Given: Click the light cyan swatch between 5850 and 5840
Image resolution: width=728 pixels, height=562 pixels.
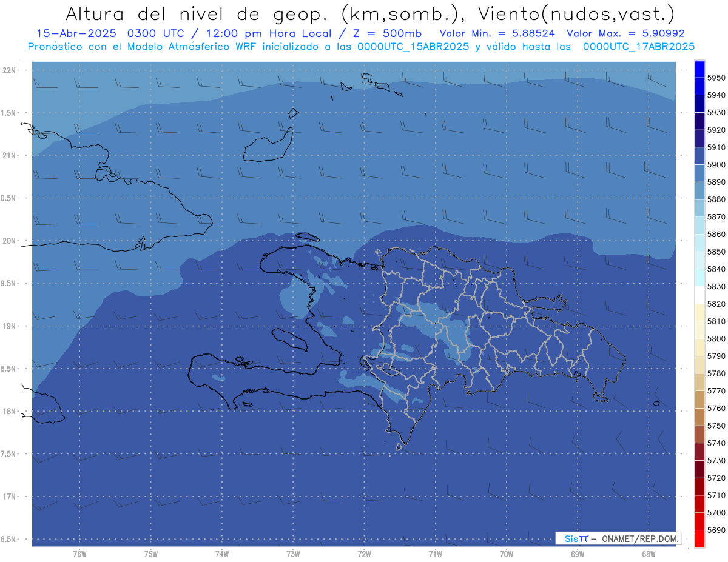Looking at the screenshot, I should coord(699,261).
